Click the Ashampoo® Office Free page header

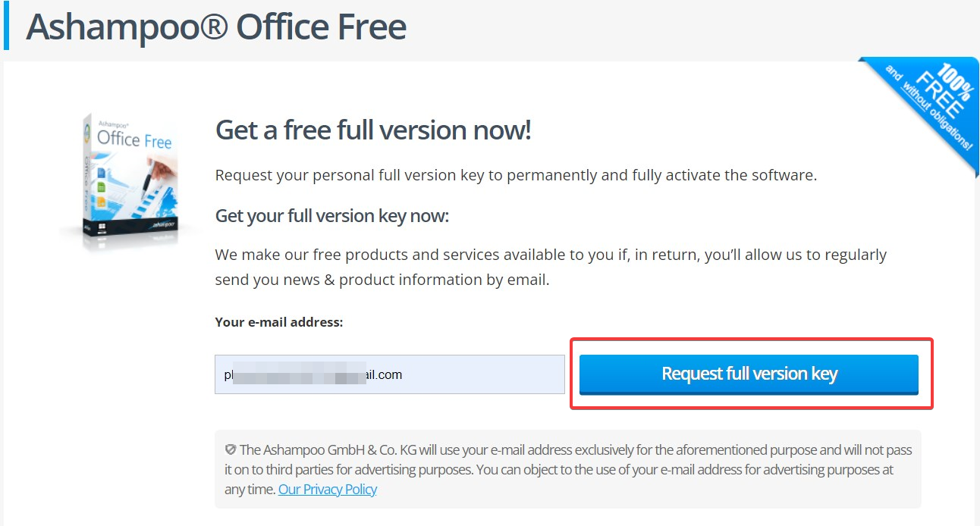tap(216, 27)
